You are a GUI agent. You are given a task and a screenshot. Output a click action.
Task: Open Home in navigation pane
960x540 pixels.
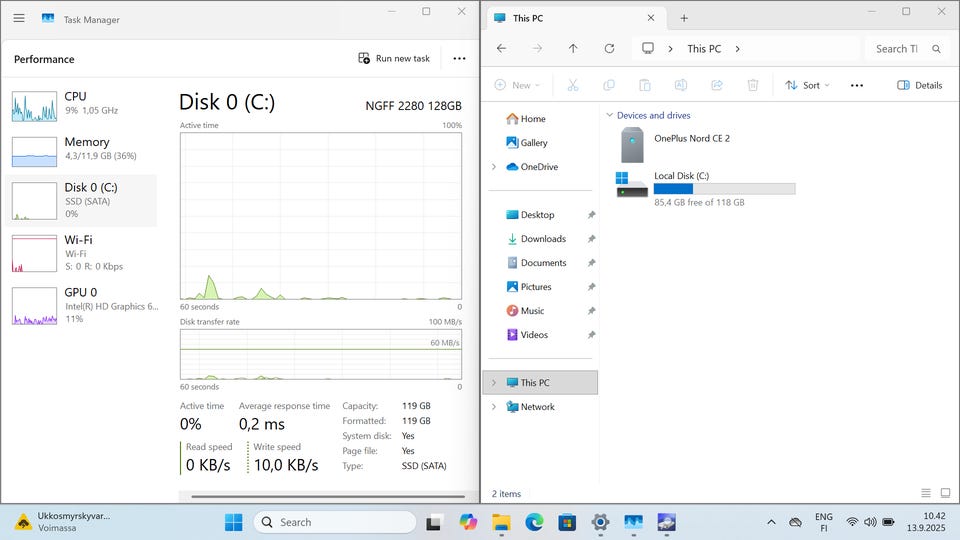[x=526, y=119]
